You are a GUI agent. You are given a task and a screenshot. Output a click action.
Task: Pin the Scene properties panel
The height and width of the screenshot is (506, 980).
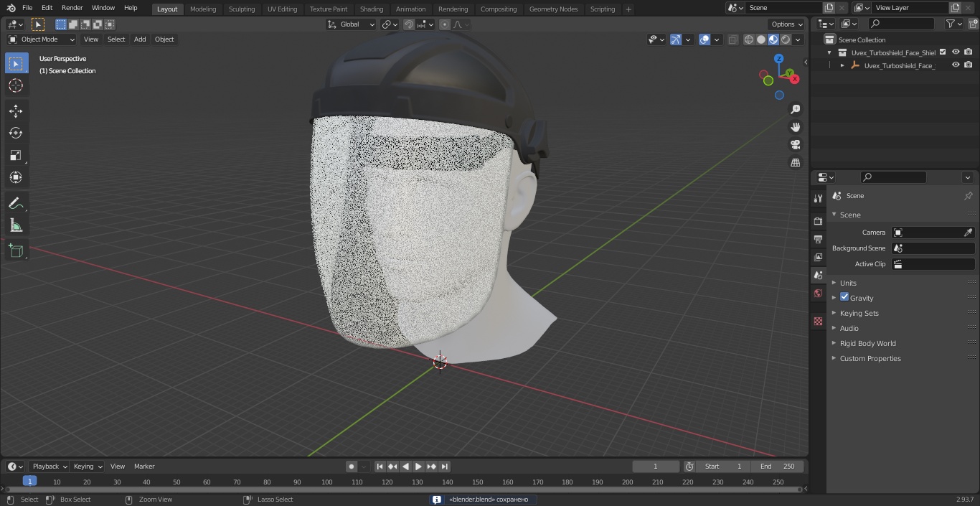point(968,196)
